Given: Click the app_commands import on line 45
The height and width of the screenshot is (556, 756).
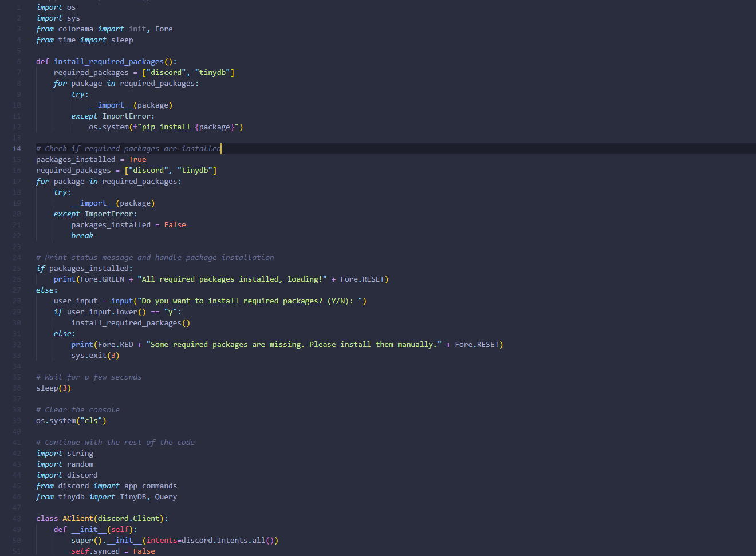Looking at the screenshot, I should click(150, 486).
